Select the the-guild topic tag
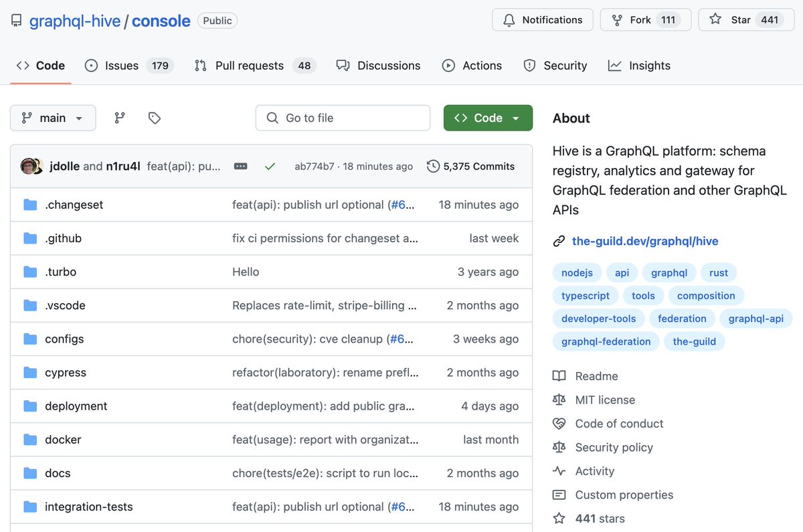803x532 pixels. [695, 341]
